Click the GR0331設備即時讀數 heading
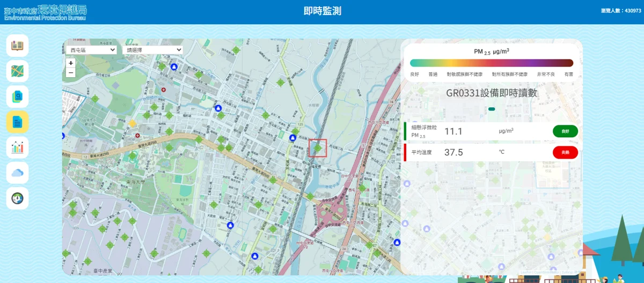The width and height of the screenshot is (644, 283). (492, 93)
